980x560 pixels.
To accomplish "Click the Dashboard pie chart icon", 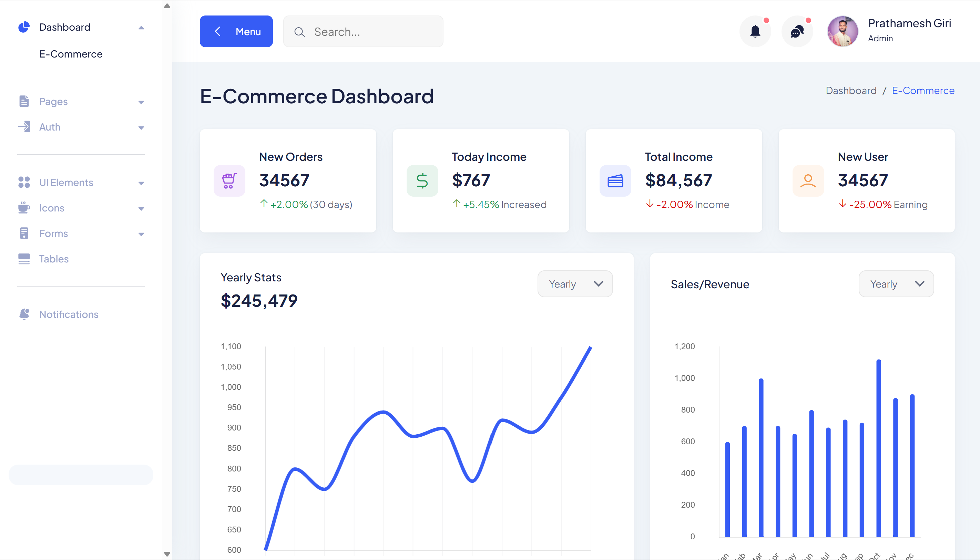I will 24,27.
